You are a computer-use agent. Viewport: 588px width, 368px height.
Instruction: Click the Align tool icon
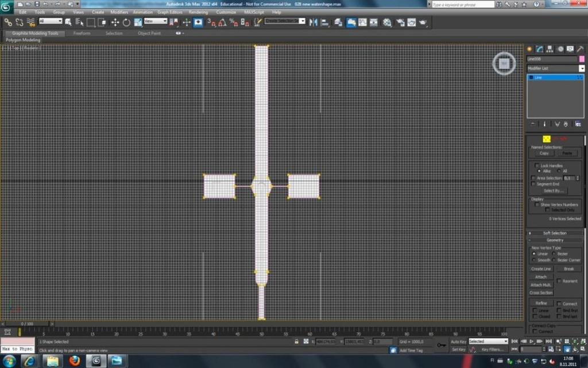(325, 22)
